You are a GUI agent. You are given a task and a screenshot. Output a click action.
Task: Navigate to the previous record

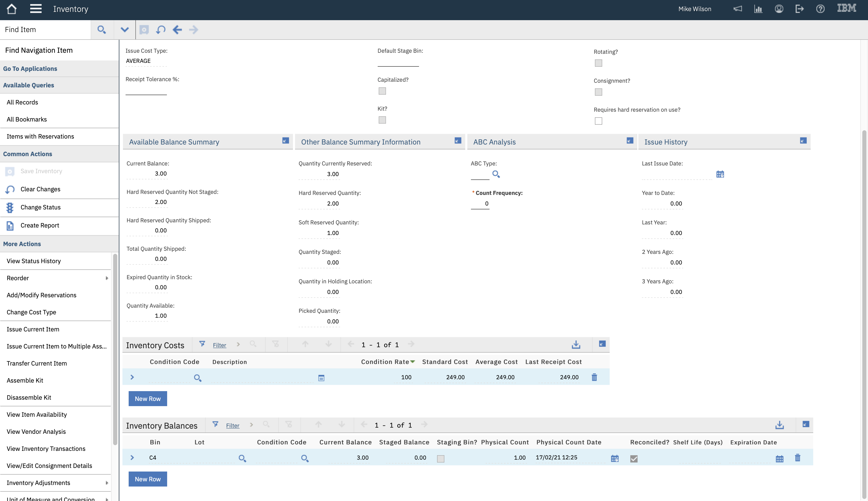[177, 29]
